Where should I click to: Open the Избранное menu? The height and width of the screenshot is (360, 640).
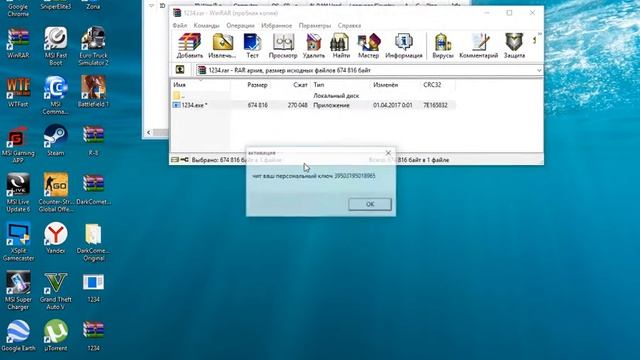277,25
